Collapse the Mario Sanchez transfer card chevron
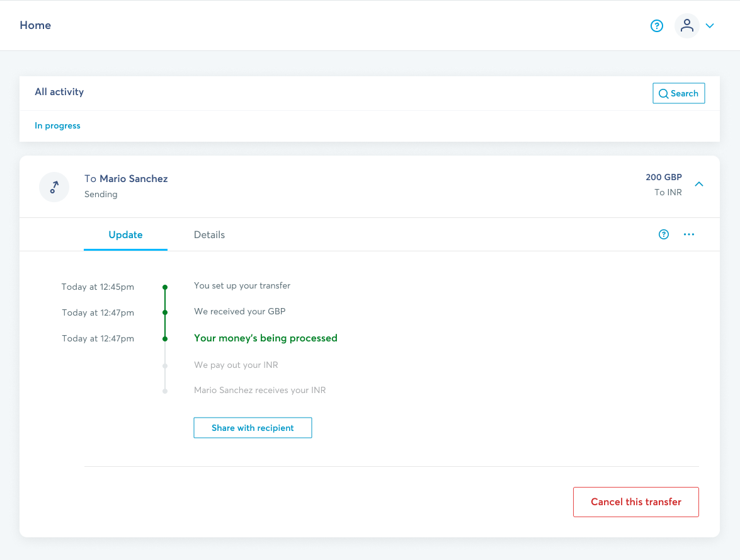740x560 pixels. (698, 185)
